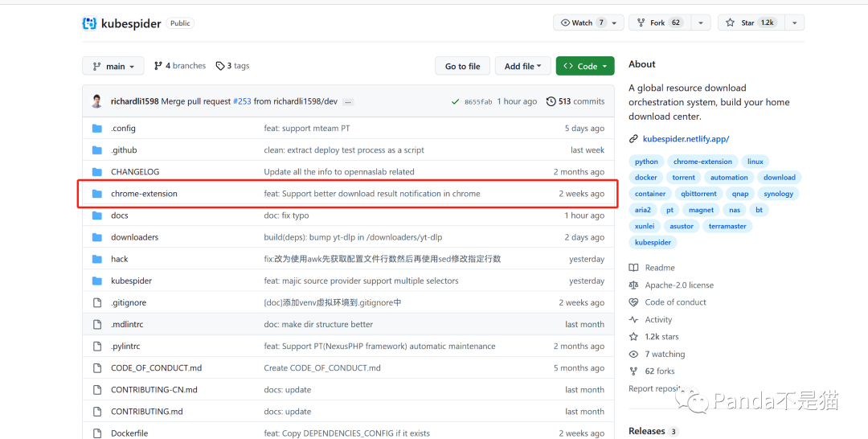Open commit 'Create CODE_OF_CONDUCT.md'
The image size is (868, 439).
coord(322,368)
